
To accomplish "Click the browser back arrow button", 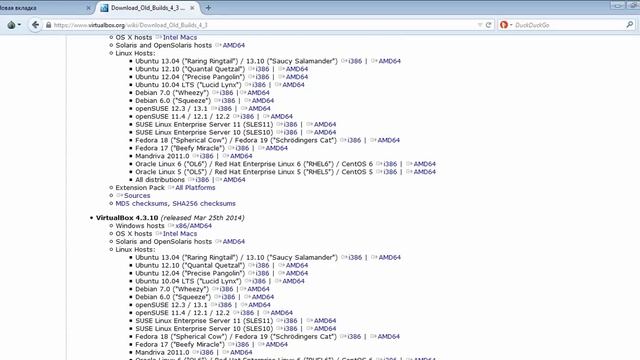I will [x=36, y=25].
